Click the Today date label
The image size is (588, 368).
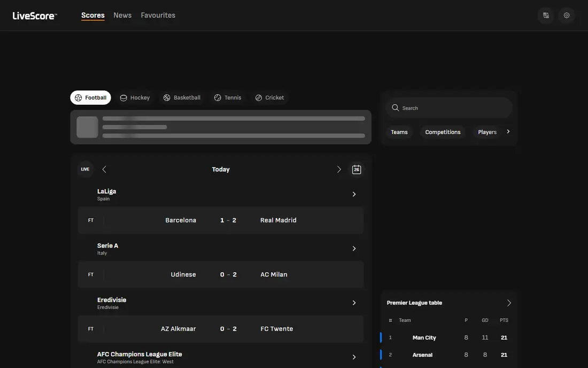(220, 170)
